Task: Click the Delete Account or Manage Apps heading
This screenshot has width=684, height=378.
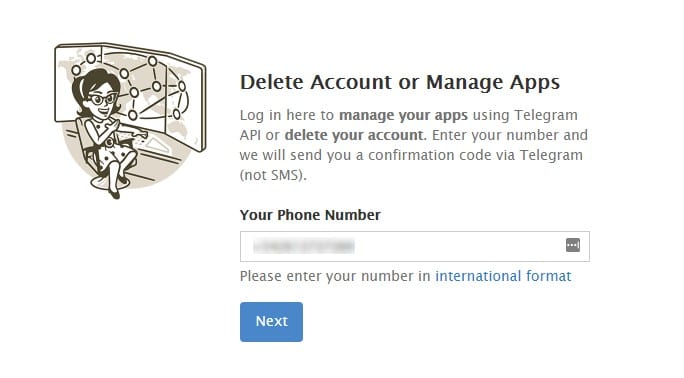Action: click(400, 82)
